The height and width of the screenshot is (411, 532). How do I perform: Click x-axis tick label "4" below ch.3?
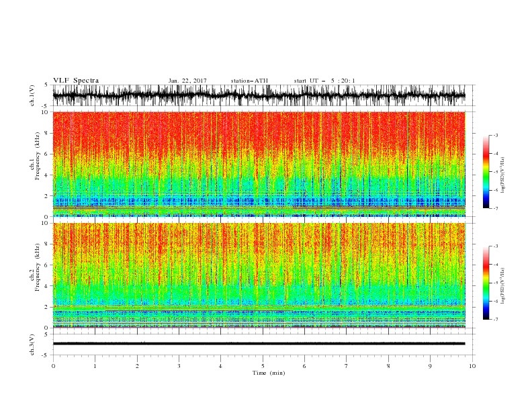221,366
